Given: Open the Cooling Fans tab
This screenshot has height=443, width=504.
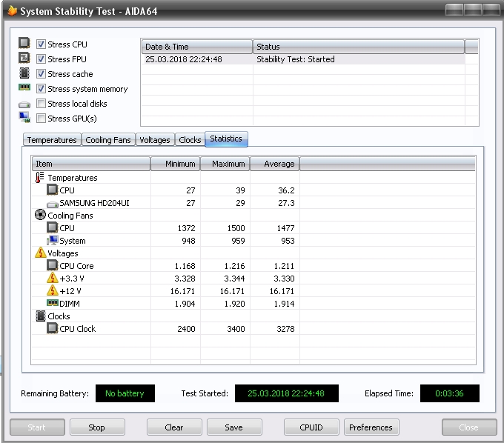Looking at the screenshot, I should (x=108, y=140).
